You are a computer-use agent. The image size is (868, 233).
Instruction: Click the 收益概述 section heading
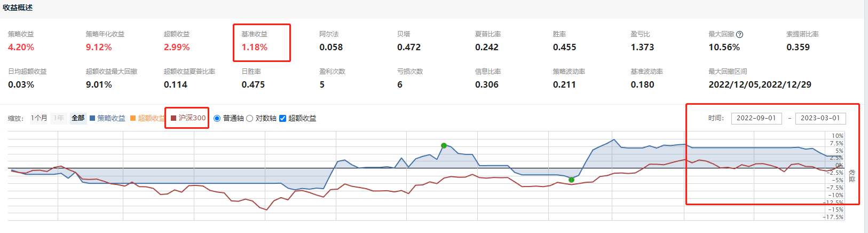(x=18, y=7)
